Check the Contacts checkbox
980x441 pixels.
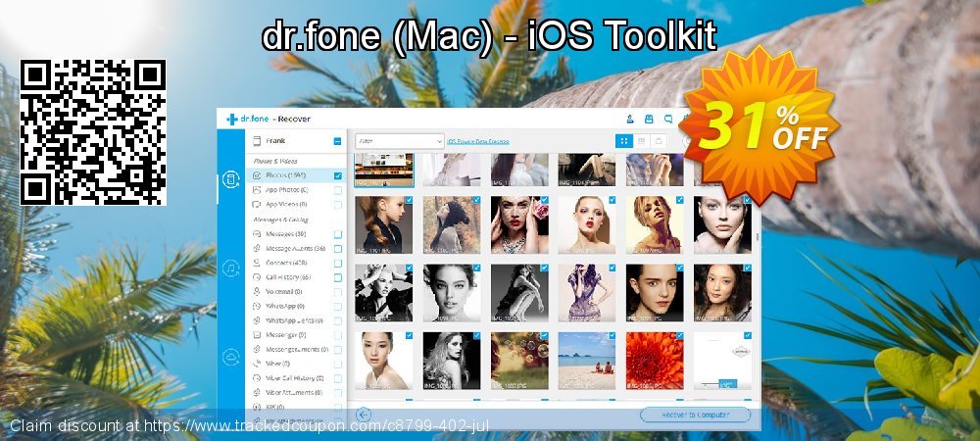337,263
